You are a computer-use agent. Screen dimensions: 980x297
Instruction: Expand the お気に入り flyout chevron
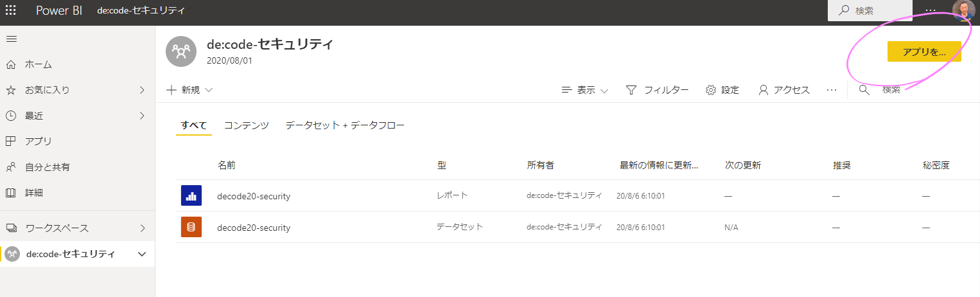[142, 90]
